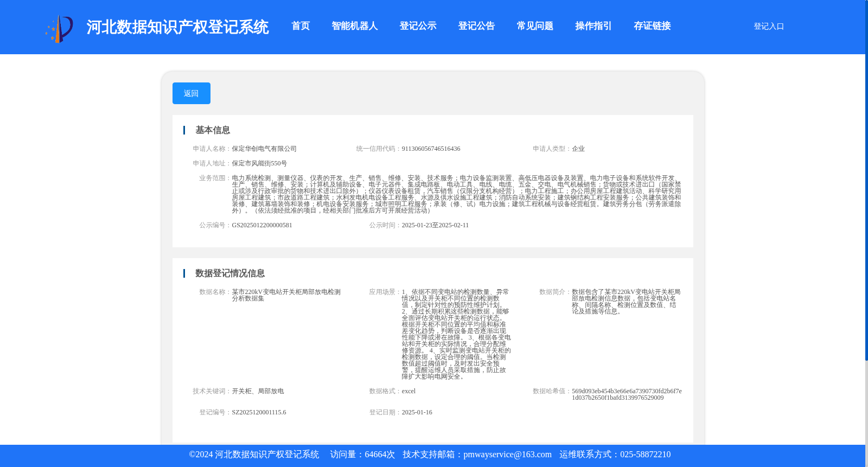Select registration date 2025-01-16
The image size is (868, 467).
[417, 412]
